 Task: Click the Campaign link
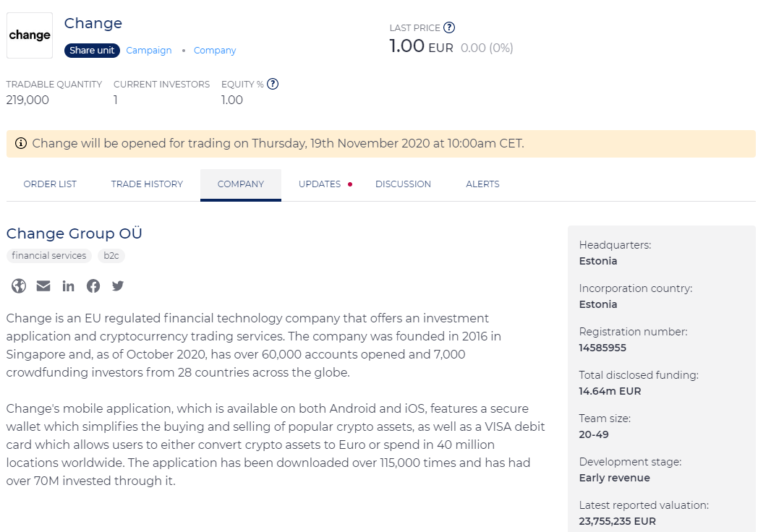(149, 51)
